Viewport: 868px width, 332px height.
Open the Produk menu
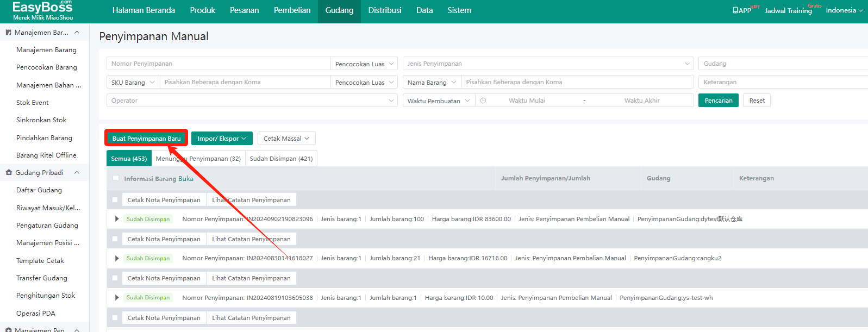(x=203, y=10)
